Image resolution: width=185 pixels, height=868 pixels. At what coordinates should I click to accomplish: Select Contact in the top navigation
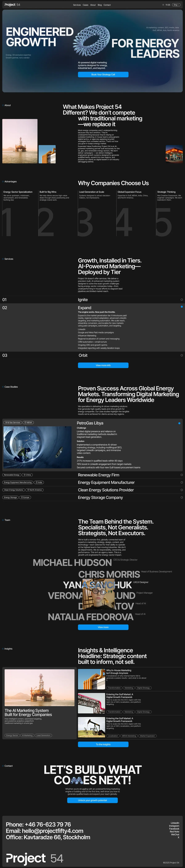pyautogui.click(x=107, y=5)
